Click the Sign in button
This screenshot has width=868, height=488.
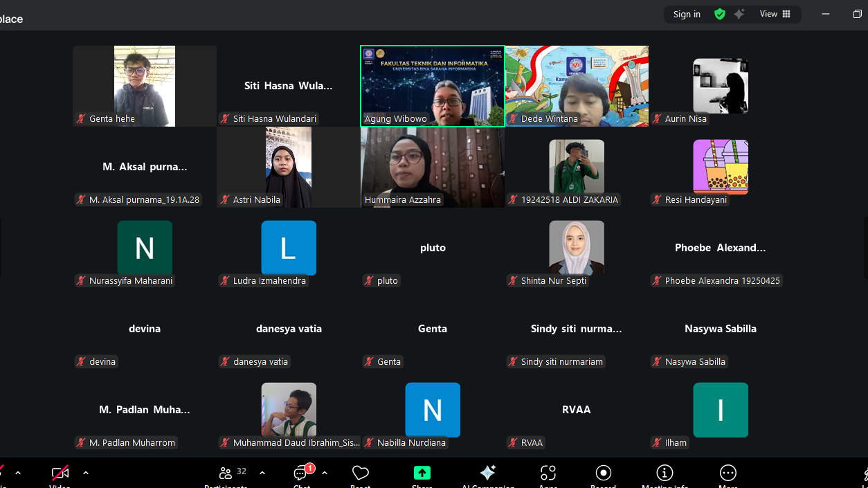pyautogui.click(x=687, y=14)
